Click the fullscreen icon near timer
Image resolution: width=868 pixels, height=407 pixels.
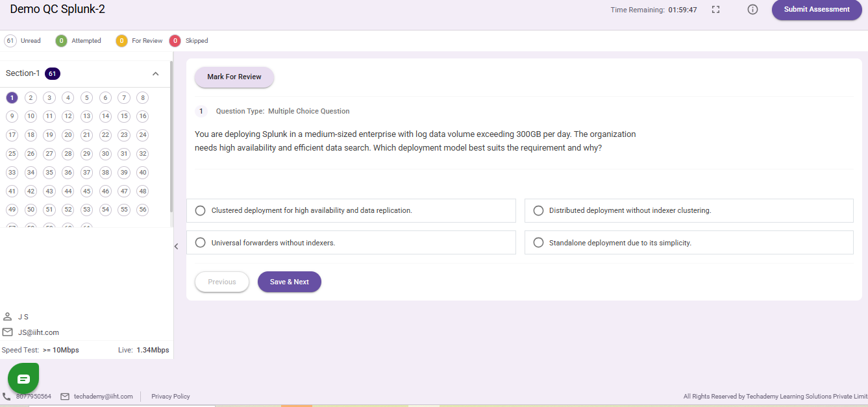pyautogui.click(x=716, y=10)
